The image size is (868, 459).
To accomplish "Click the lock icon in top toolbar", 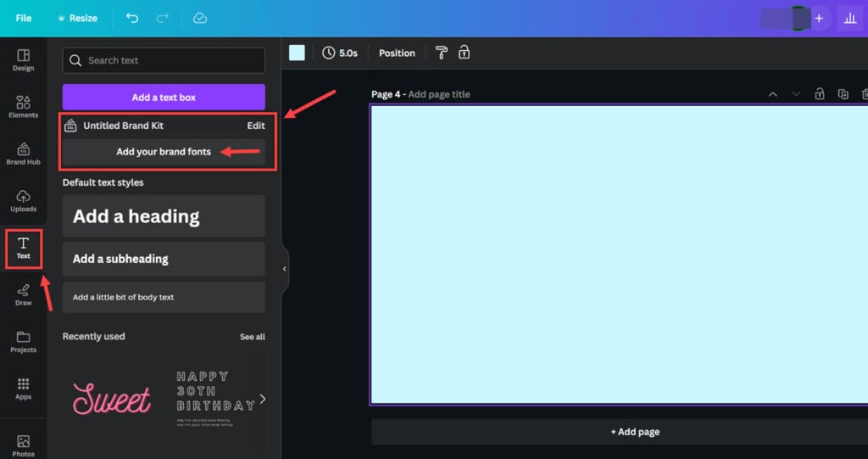I will tap(464, 53).
